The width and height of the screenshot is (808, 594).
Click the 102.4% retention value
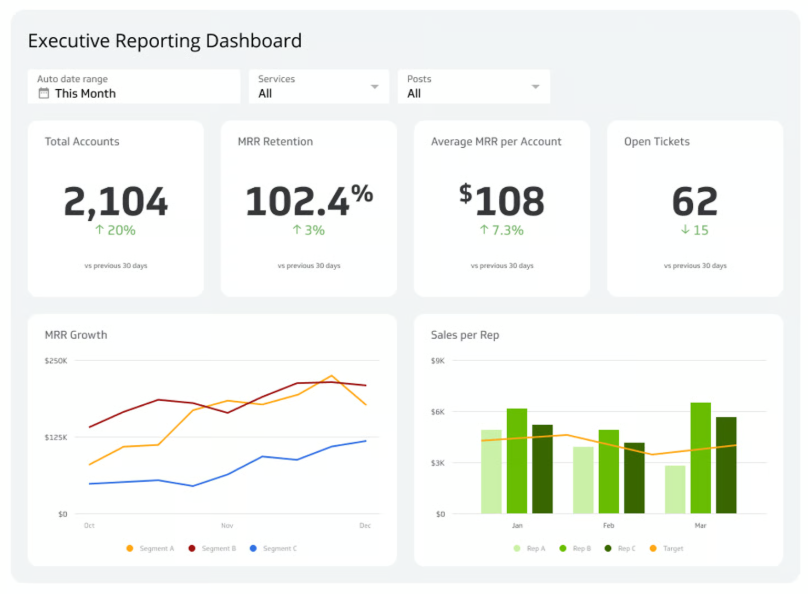tap(309, 200)
